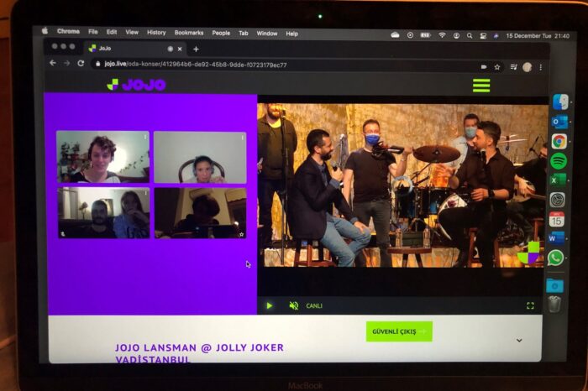Open the Apple menu

pos(45,31)
